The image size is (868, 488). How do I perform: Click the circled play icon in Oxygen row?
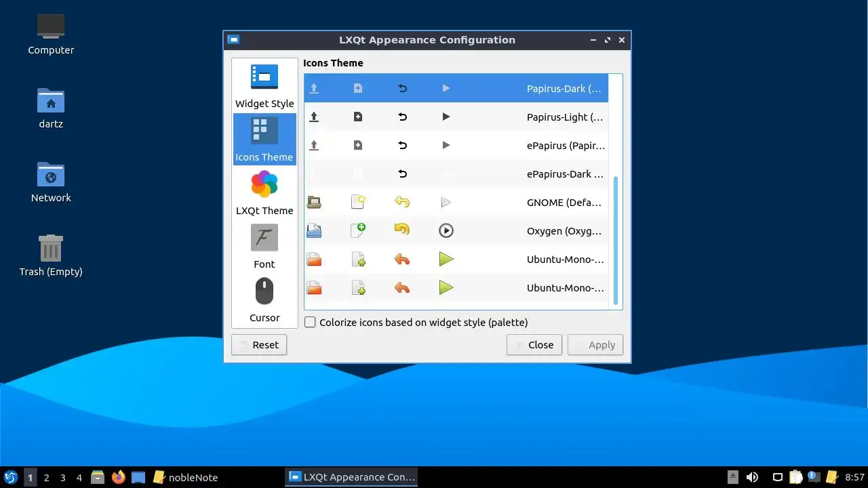pos(446,230)
